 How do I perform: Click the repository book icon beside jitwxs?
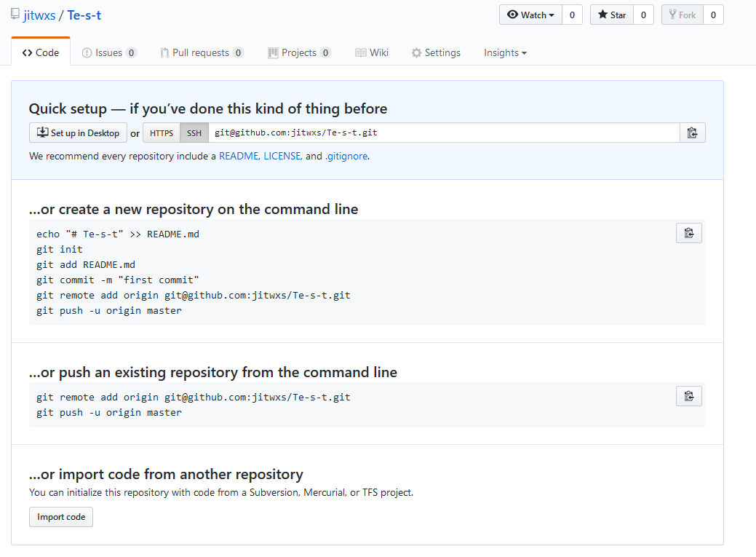15,15
